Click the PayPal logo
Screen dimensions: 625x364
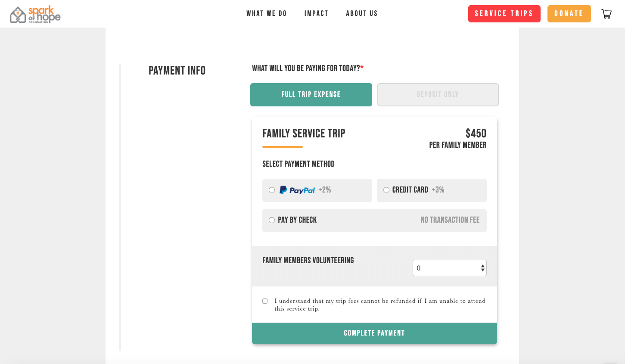(297, 190)
